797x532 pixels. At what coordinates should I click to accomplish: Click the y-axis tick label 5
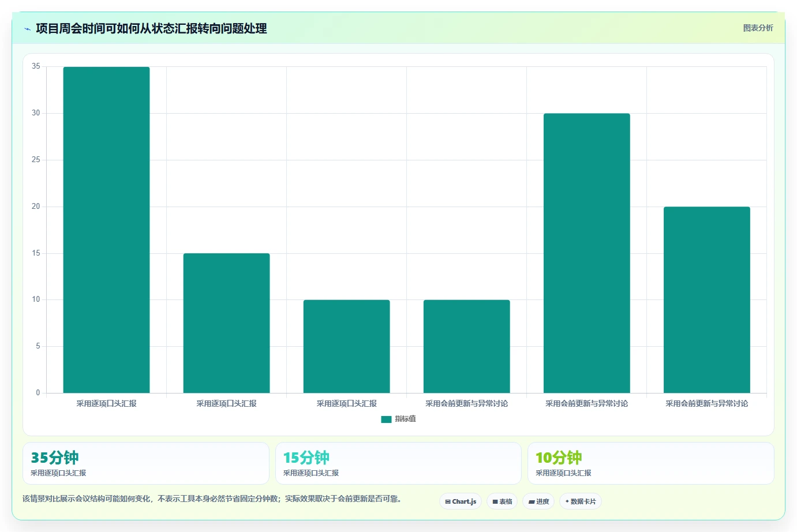pos(38,346)
